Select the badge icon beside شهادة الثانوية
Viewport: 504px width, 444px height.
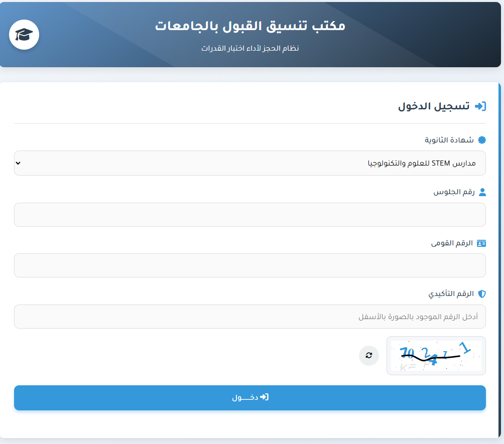pos(481,139)
